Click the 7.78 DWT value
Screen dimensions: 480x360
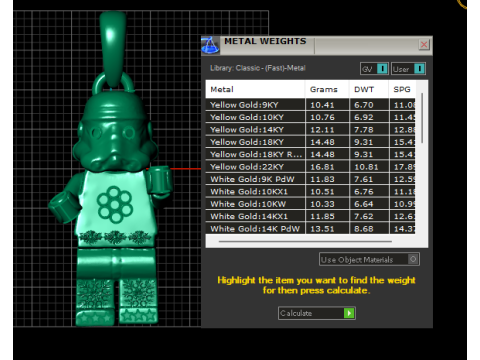(364, 130)
